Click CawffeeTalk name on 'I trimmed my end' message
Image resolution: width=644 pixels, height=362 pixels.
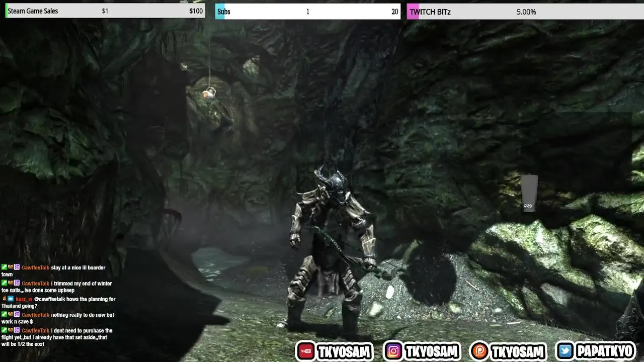tap(35, 284)
